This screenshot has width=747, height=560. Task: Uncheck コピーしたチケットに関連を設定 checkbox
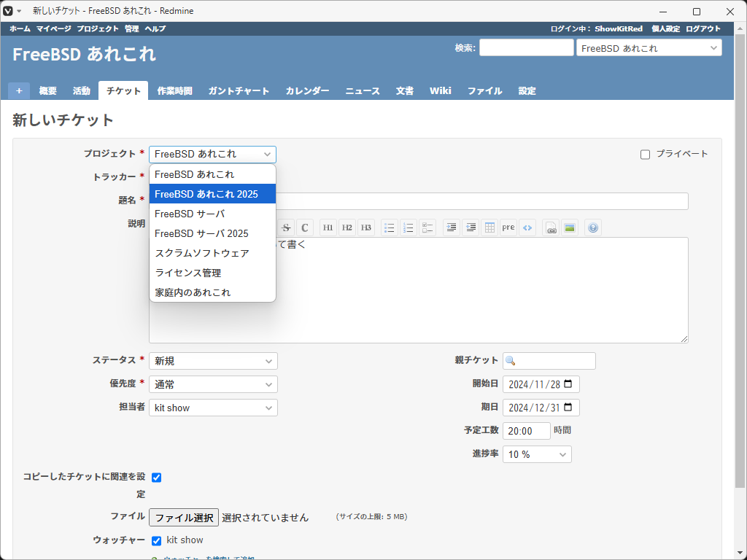[x=156, y=478]
